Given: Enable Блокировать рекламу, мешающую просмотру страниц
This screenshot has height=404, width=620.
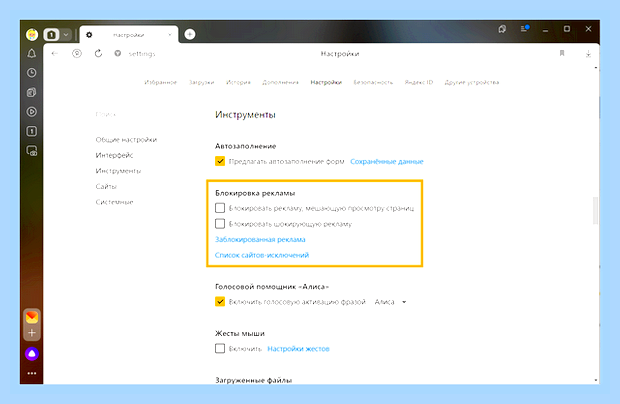Looking at the screenshot, I should tap(220, 208).
